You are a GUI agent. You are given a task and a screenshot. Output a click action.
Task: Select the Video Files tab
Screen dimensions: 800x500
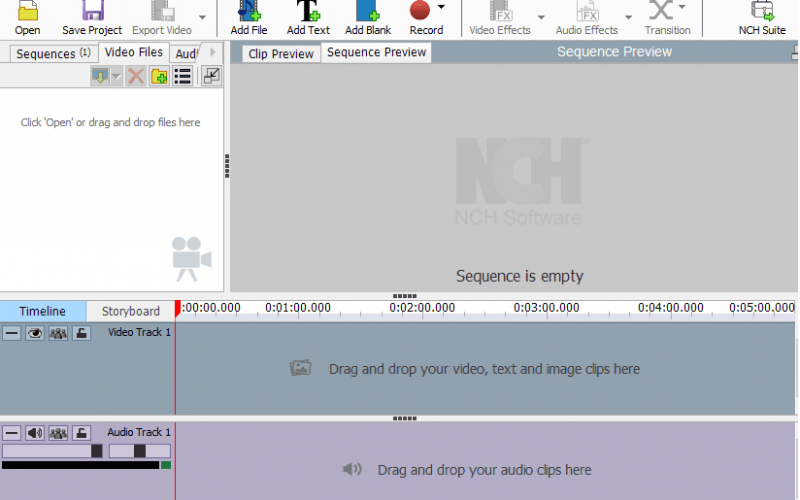click(x=134, y=52)
